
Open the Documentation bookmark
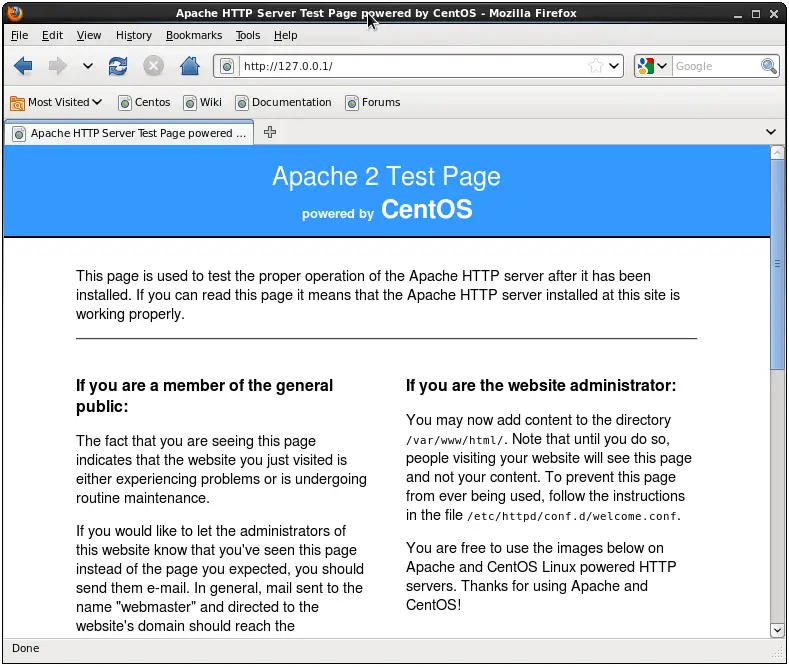click(283, 102)
